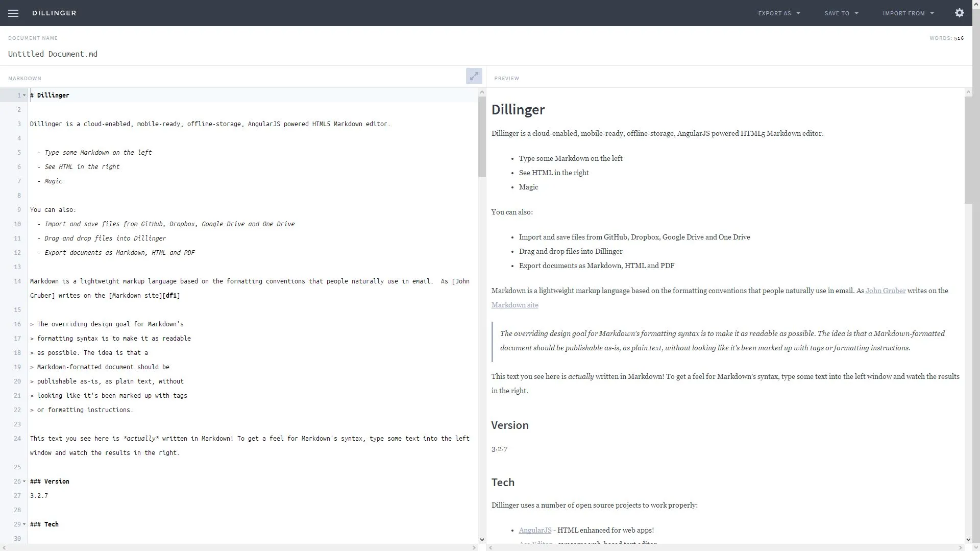Image resolution: width=980 pixels, height=551 pixels.
Task: Collapse the Dillinger heading fold on line 1
Action: tap(23, 95)
